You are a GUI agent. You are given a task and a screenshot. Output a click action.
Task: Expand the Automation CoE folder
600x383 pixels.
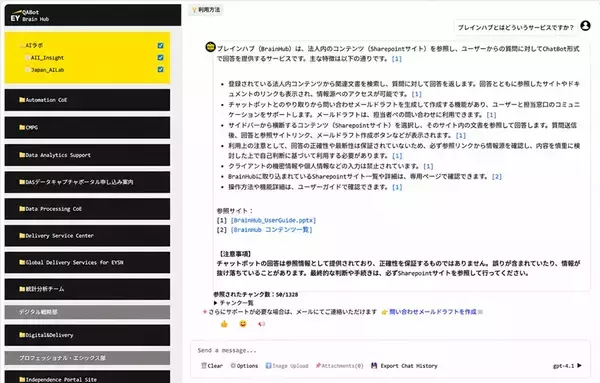point(87,100)
